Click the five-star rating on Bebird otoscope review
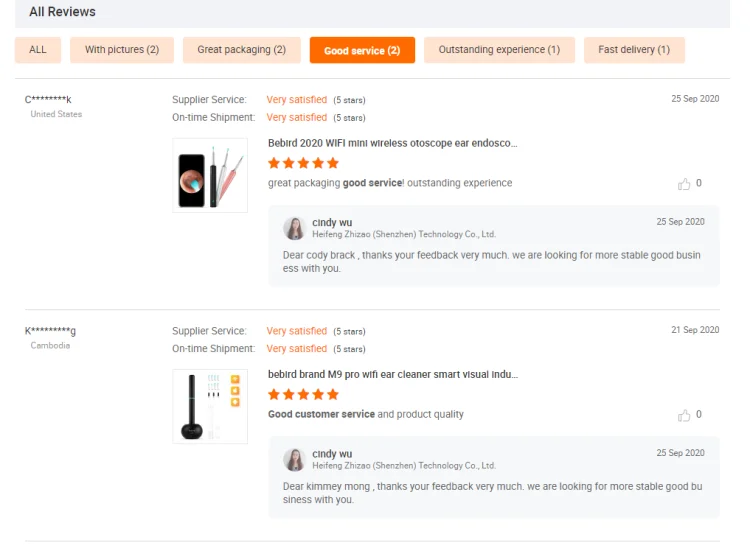 pos(303,163)
